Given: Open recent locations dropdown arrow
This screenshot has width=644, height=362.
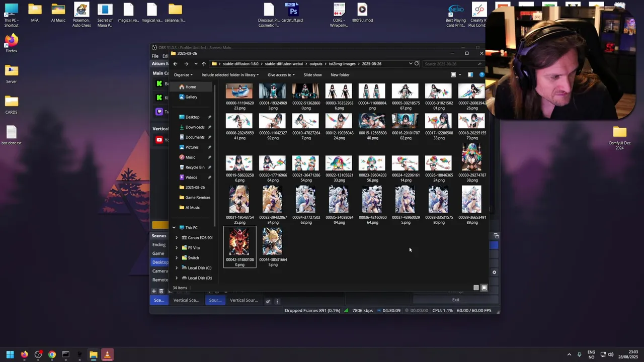Looking at the screenshot, I should pos(196,64).
